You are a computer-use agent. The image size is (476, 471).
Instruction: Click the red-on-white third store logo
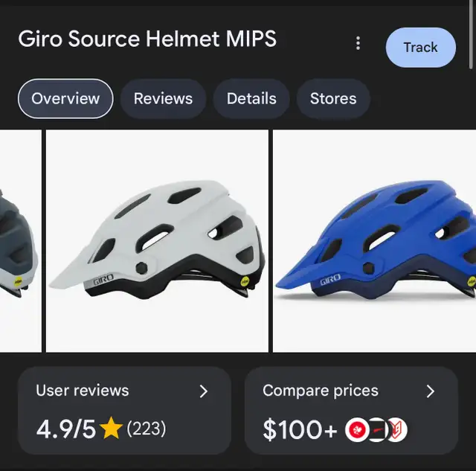[397, 429]
